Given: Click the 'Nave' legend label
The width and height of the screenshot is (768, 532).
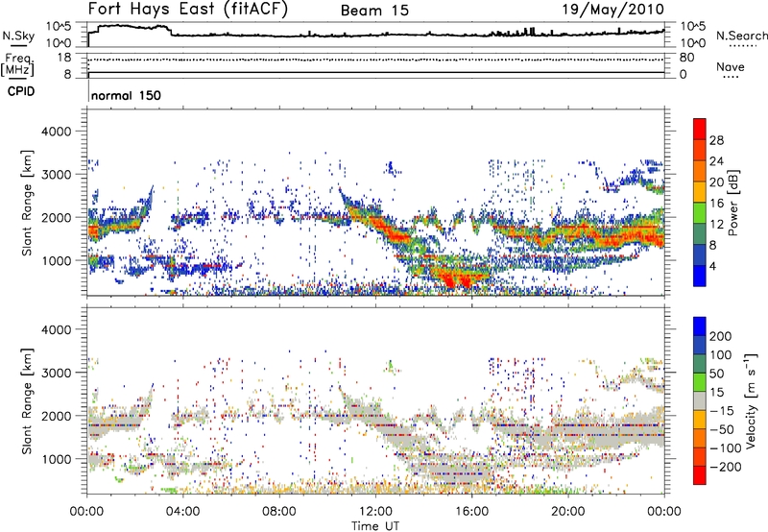Looking at the screenshot, I should click(731, 66).
